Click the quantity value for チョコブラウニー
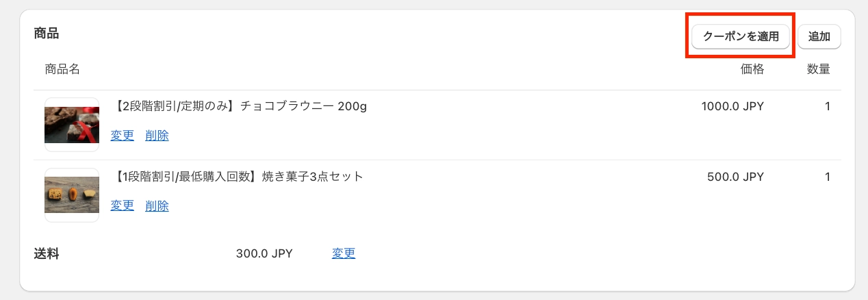868x300 pixels. [x=827, y=107]
